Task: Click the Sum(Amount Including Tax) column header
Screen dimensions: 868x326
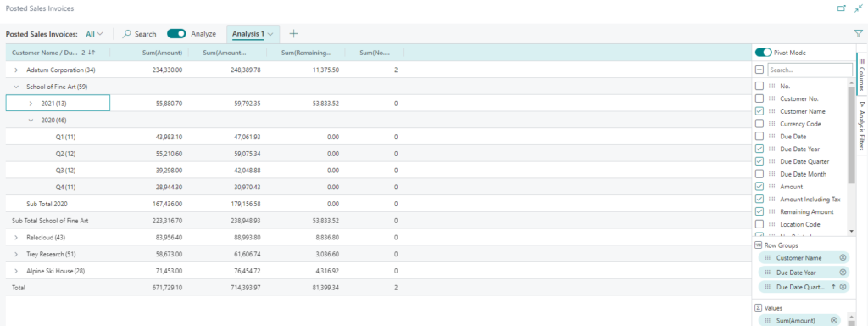Action: (227, 53)
